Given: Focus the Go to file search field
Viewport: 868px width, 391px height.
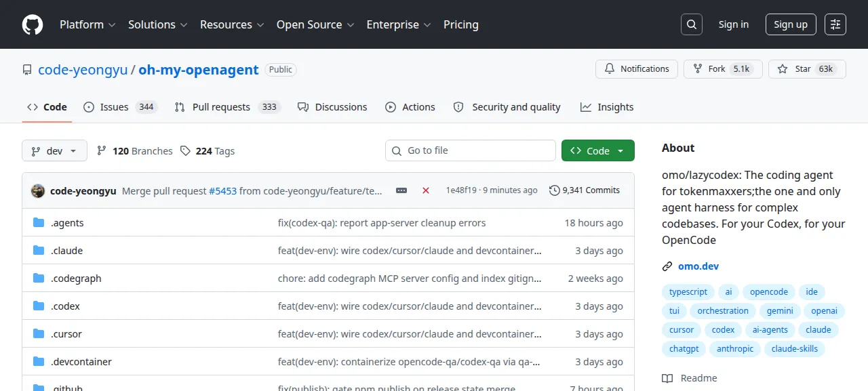Looking at the screenshot, I should 471,150.
